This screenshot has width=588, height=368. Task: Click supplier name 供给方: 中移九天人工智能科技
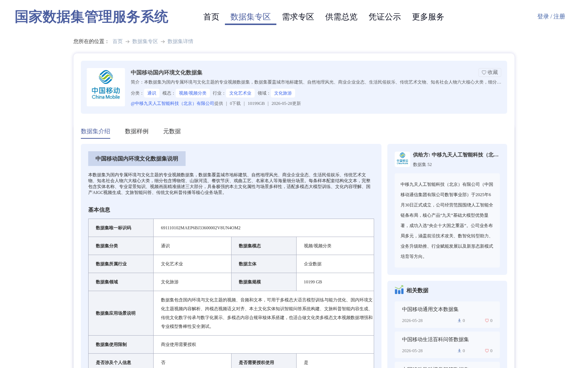point(456,155)
